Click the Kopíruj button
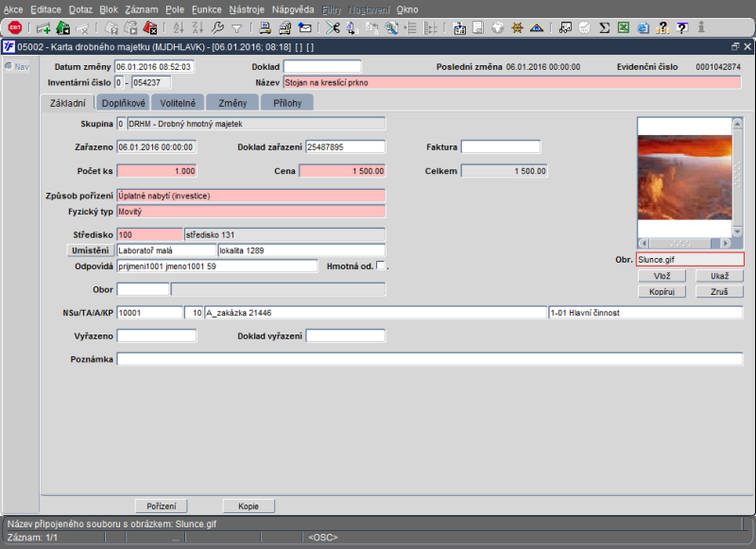756x549 pixels. click(662, 292)
